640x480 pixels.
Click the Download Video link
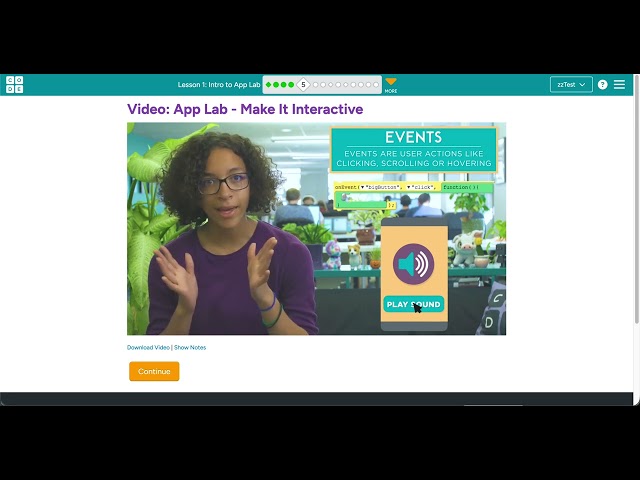point(148,347)
